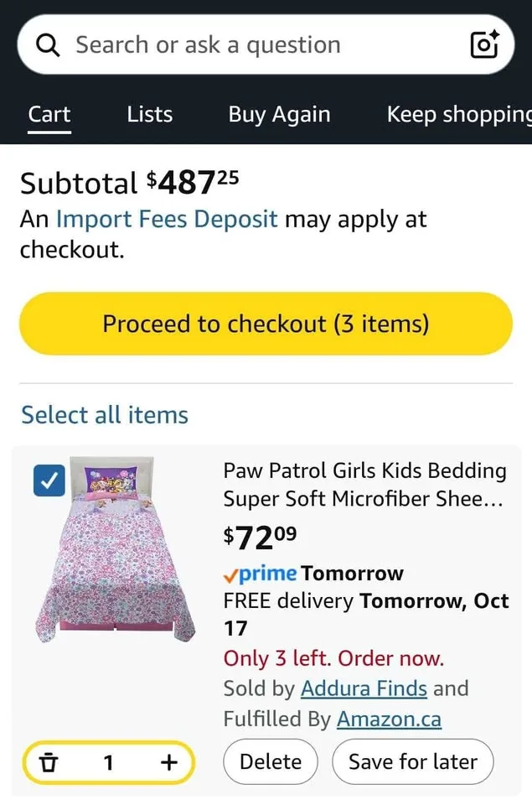Tap the trash can icon to remove item

point(49,762)
